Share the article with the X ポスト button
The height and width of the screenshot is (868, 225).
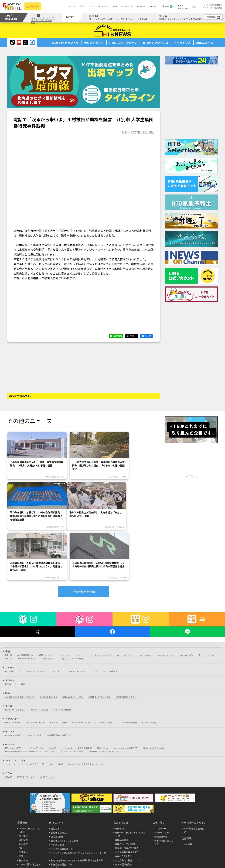(x=131, y=336)
